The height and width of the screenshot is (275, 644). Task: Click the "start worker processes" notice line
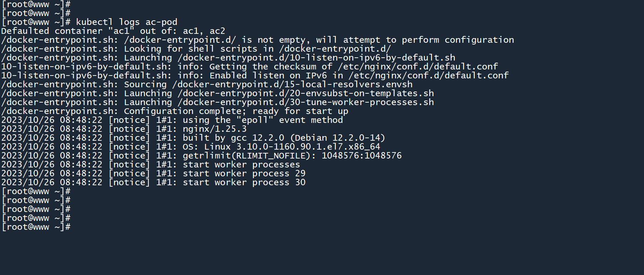tap(241, 165)
